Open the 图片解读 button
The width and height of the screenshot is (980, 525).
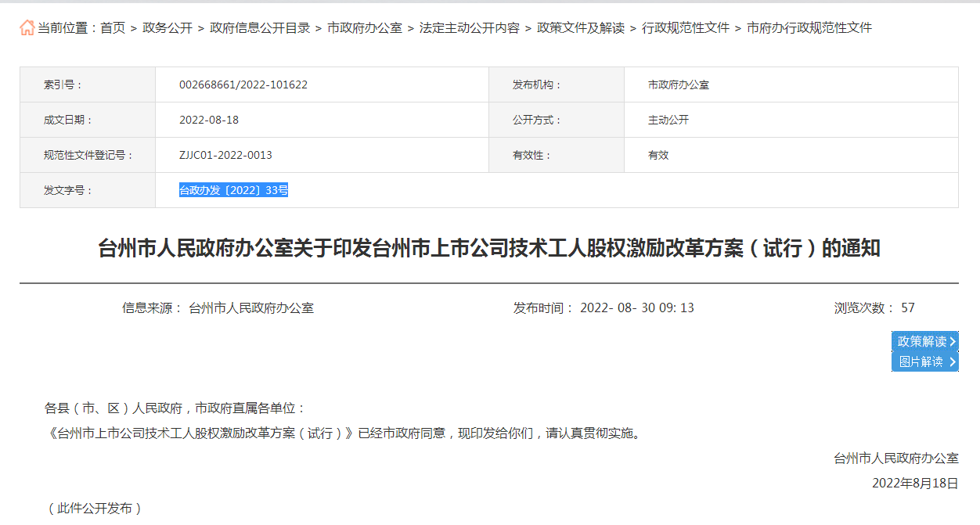924,361
